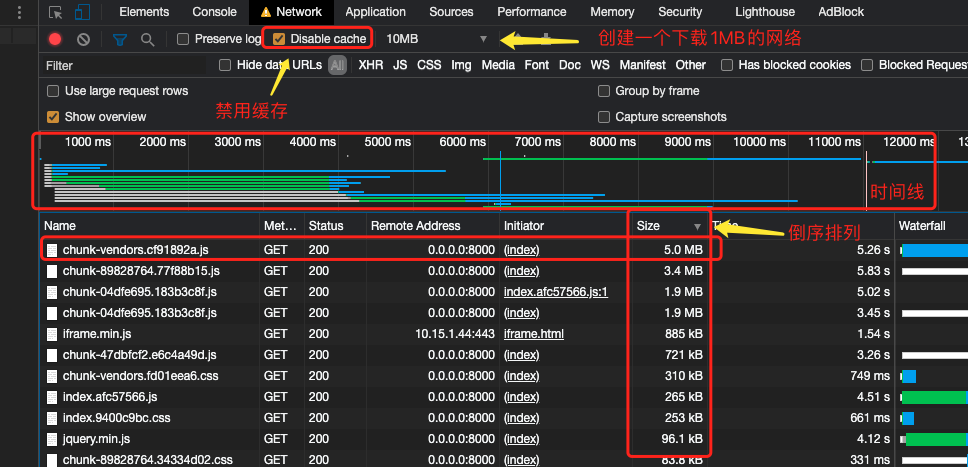Activate the inspect element cursor icon
The width and height of the screenshot is (968, 467).
click(x=56, y=12)
